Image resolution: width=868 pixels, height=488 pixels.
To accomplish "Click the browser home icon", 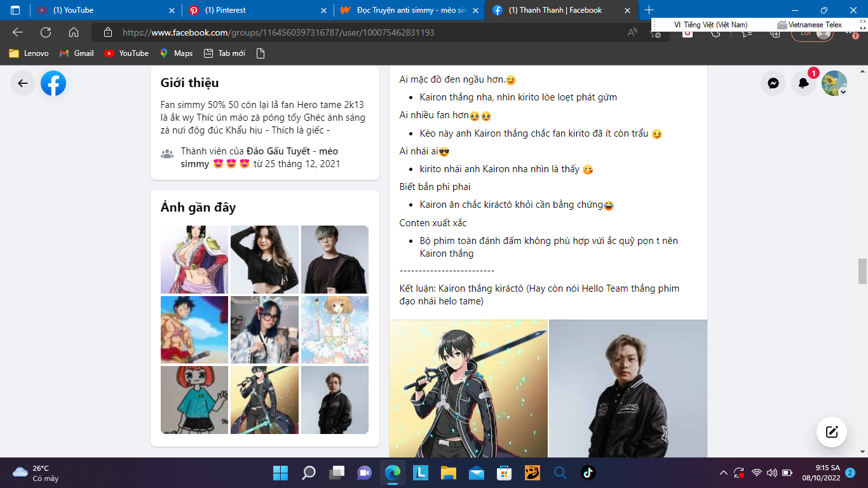I will click(74, 32).
